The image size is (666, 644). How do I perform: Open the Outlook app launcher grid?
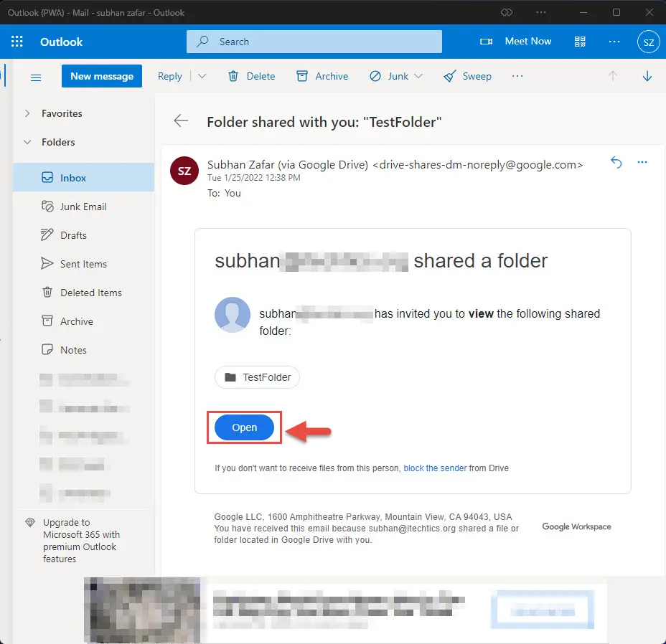pos(17,42)
